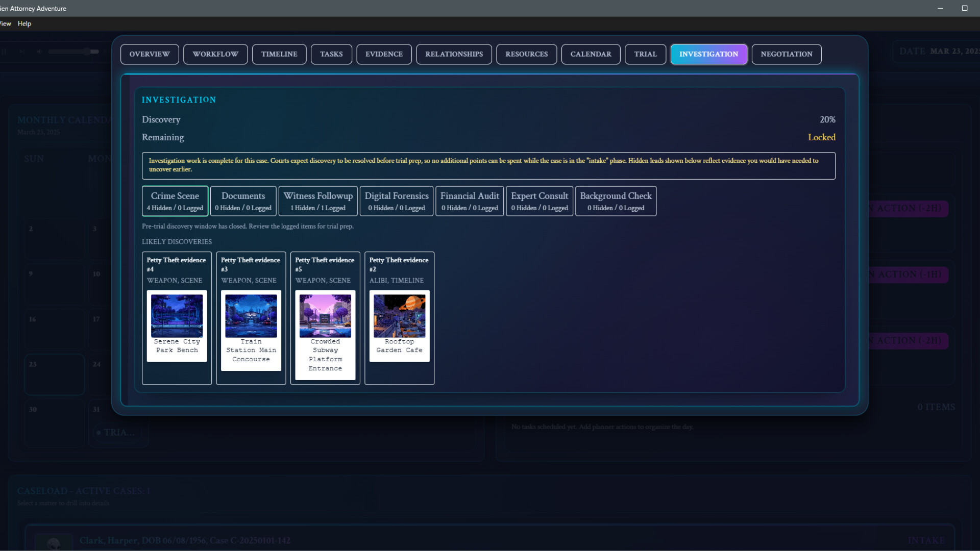This screenshot has height=551, width=980.
Task: Open the View menu
Action: click(x=5, y=23)
